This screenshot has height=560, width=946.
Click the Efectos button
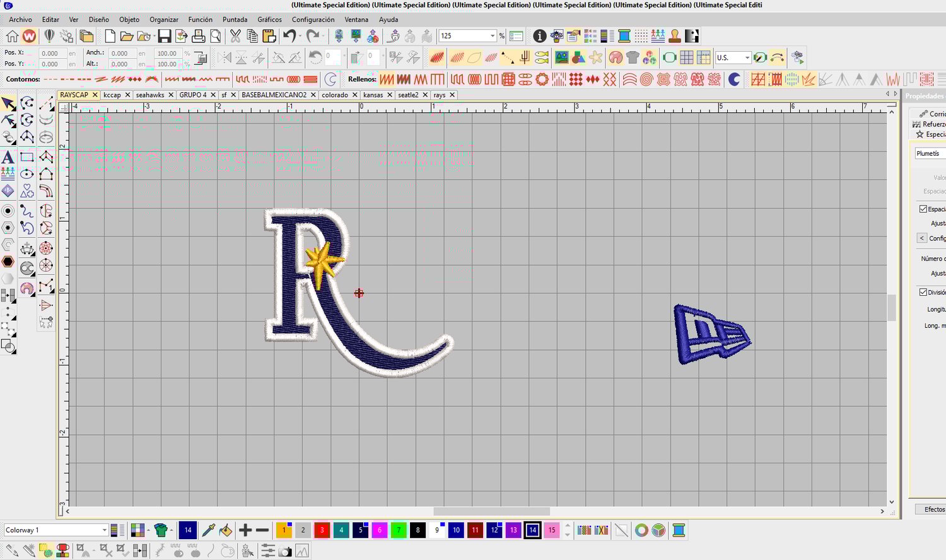click(x=933, y=509)
